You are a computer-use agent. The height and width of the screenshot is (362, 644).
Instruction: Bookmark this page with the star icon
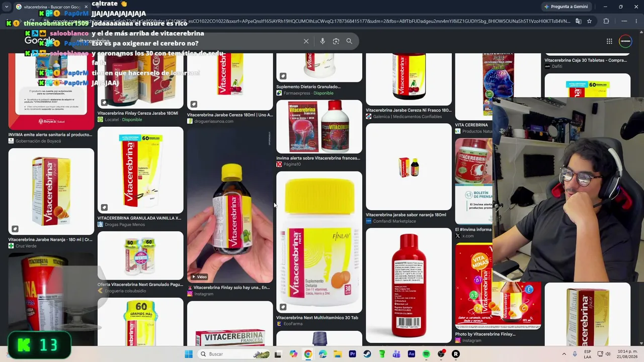589,21
